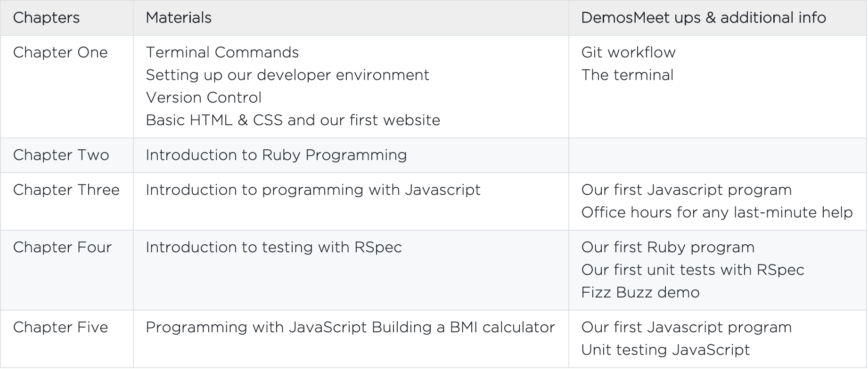Select Introduction to testing with RSpec
Image resolution: width=868 pixels, height=369 pixels.
[x=274, y=247]
